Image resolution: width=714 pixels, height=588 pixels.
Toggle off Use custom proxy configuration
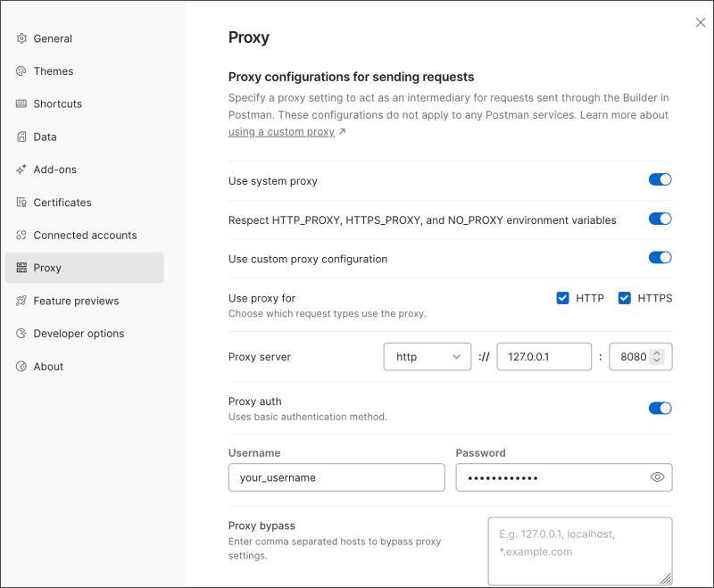(x=660, y=258)
